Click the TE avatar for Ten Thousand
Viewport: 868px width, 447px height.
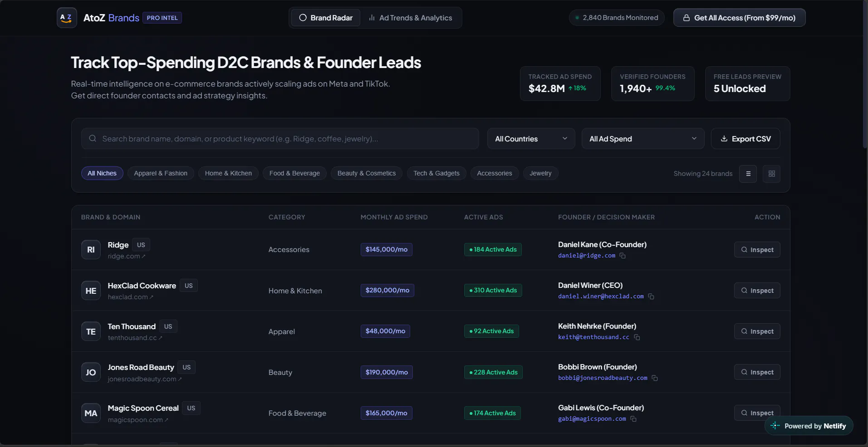pos(91,331)
